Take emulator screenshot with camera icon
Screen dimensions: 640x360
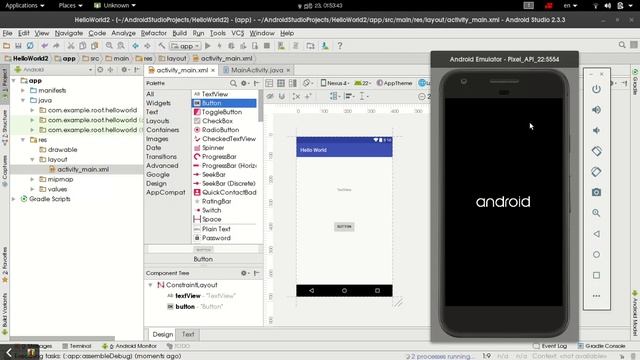(596, 192)
